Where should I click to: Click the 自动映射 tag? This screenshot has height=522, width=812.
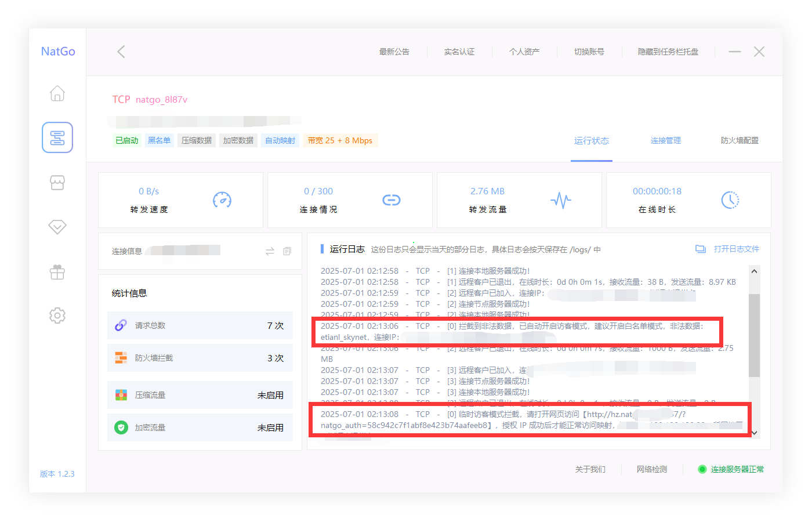(280, 140)
